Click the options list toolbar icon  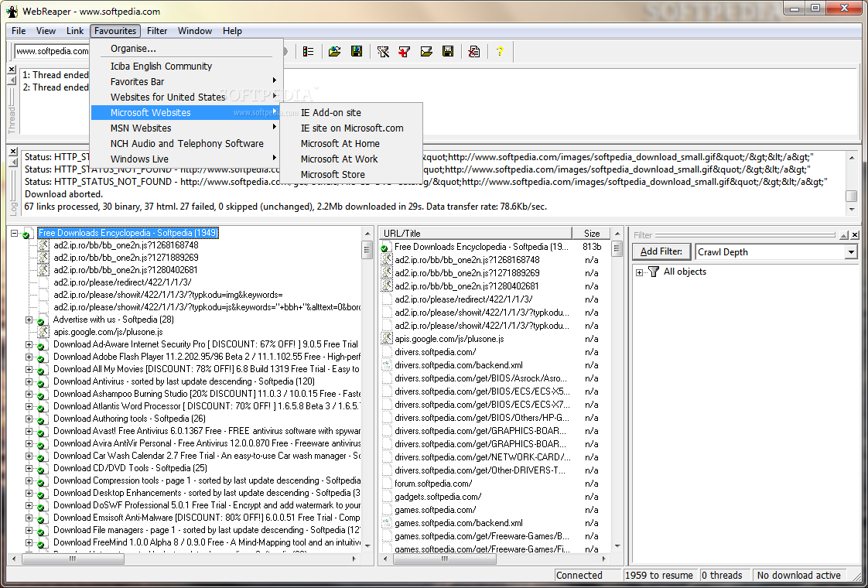[x=309, y=52]
